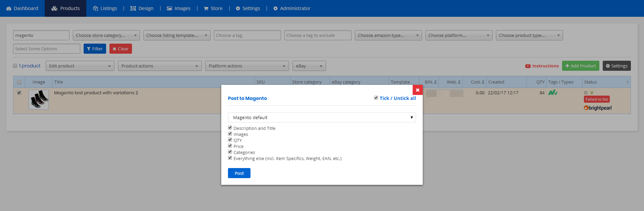
Task: Untick the Magento test product row checkbox
Action: (x=19, y=93)
